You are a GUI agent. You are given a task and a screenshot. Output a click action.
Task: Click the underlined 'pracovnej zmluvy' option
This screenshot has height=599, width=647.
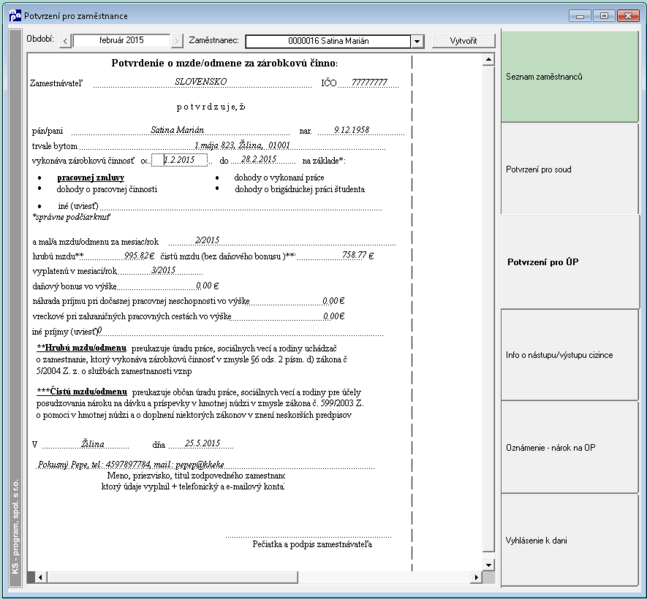click(90, 178)
